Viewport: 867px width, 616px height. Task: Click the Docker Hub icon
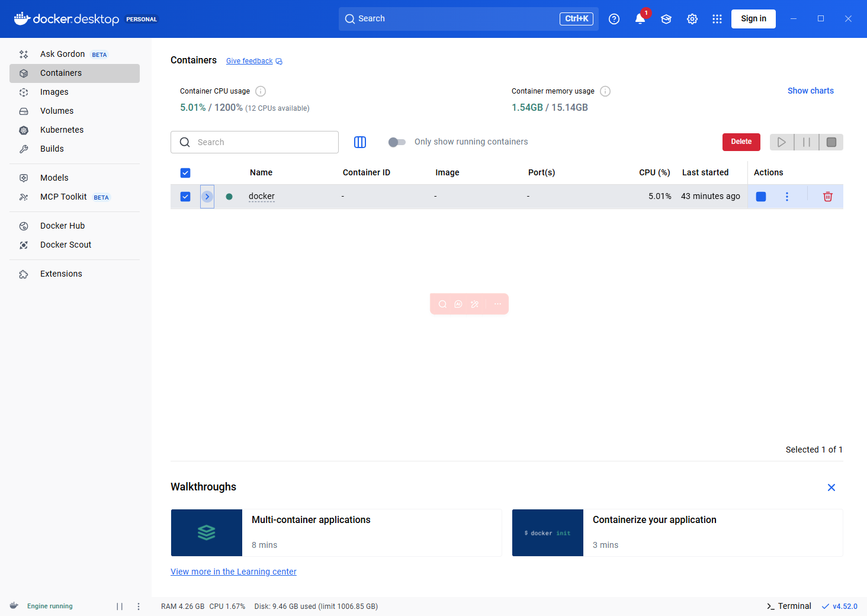(24, 226)
